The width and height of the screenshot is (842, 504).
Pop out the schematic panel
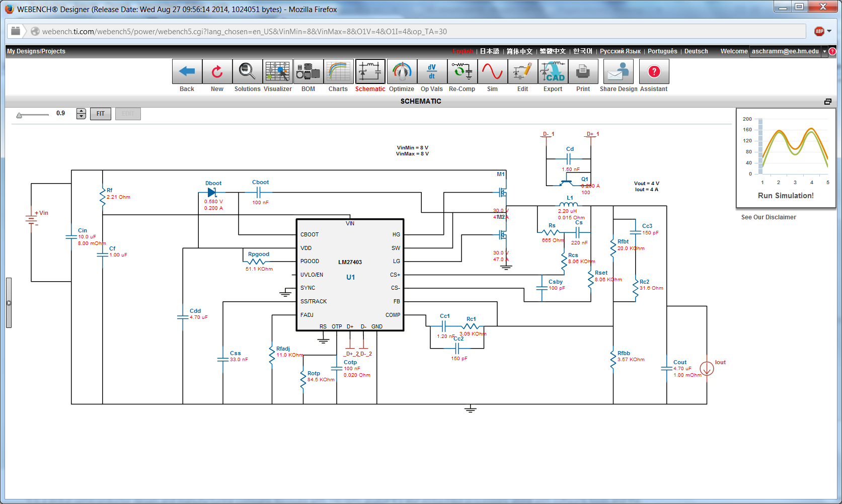click(x=828, y=102)
